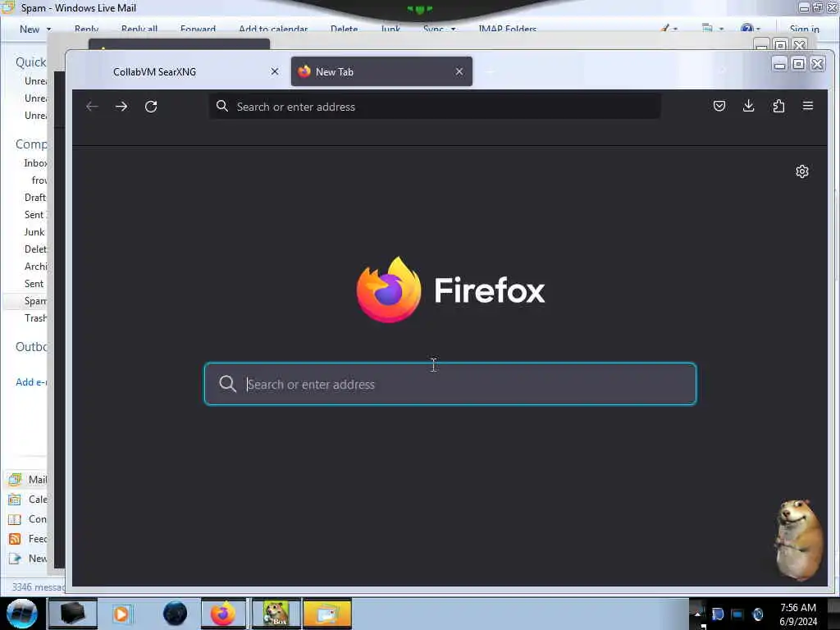Switch to Newsgroups view in Live Mail

pos(28,558)
